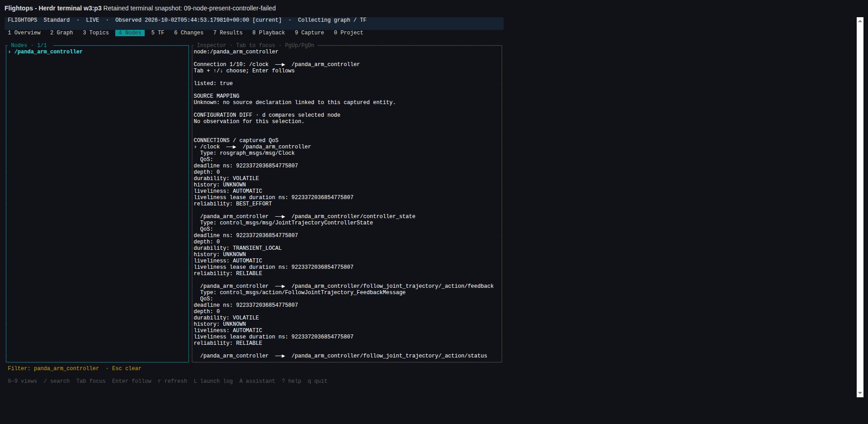Image resolution: width=868 pixels, height=424 pixels.
Task: Open the 5 TF tab
Action: pos(158,33)
